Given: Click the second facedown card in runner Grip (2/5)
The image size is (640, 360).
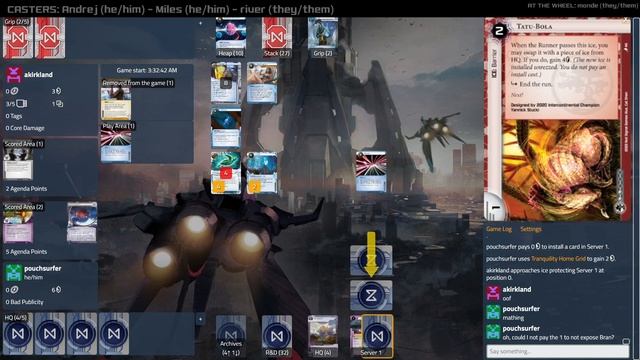Looking at the screenshot, I should [x=50, y=38].
